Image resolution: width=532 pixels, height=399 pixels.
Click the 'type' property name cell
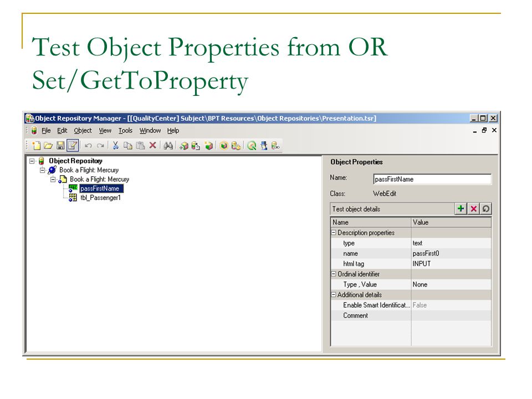[x=371, y=243]
